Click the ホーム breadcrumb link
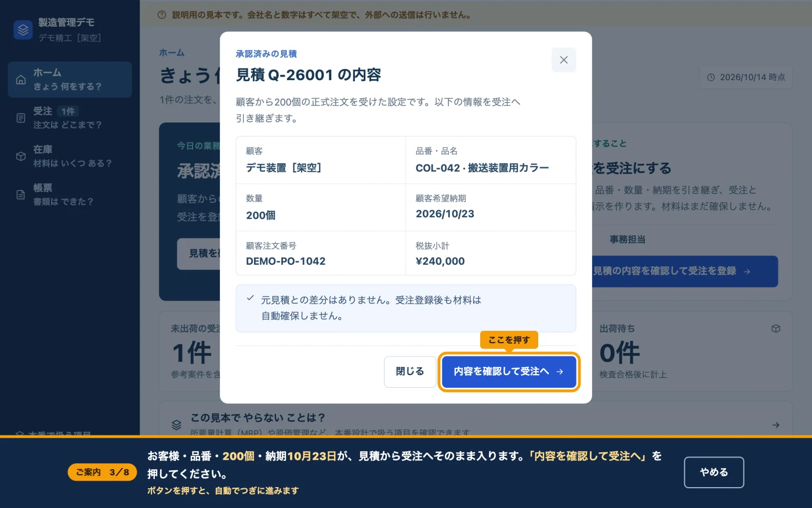 (172, 53)
